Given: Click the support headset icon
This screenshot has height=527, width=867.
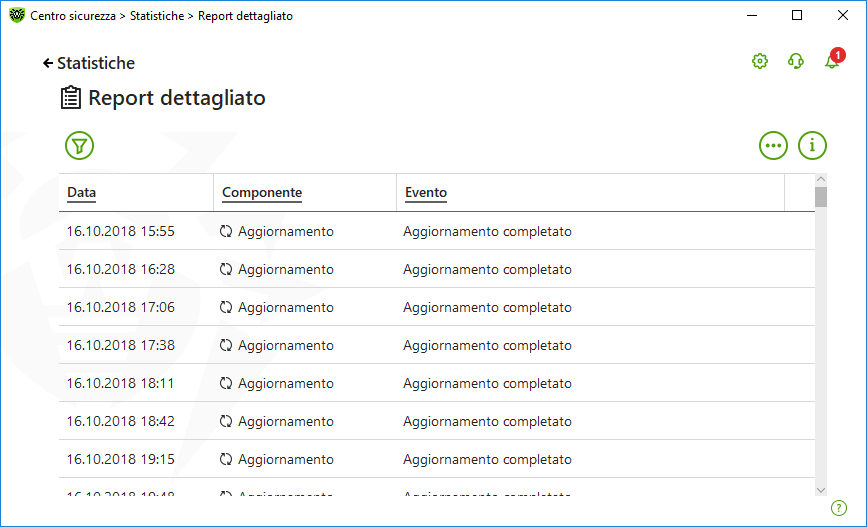Looking at the screenshot, I should [x=796, y=61].
